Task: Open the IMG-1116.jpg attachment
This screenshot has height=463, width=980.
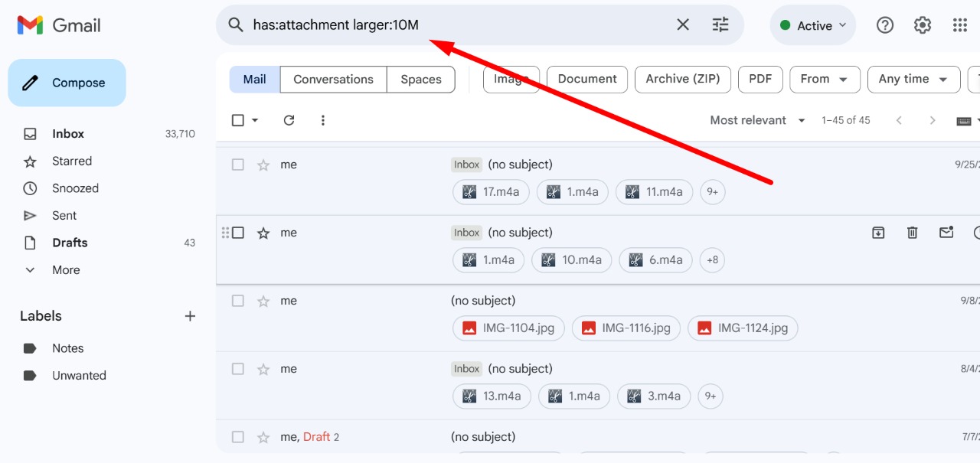Action: [627, 328]
